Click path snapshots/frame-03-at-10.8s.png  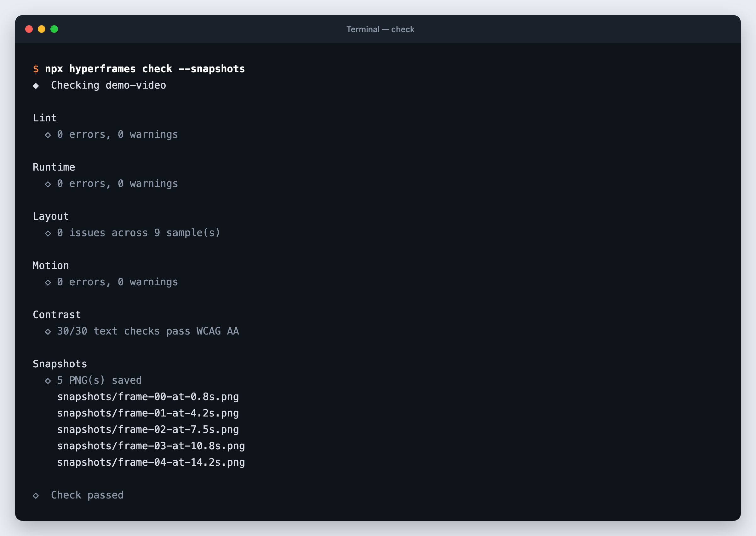[151, 446]
